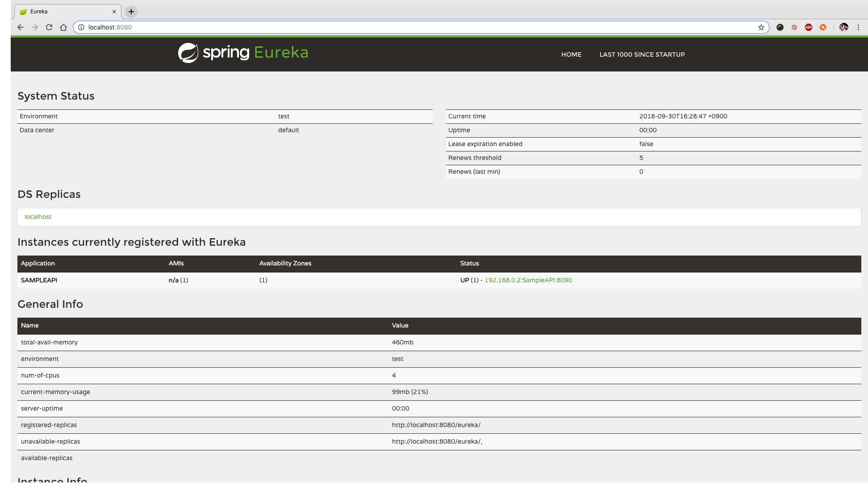The width and height of the screenshot is (868, 495).
Task: View site information icon in address bar
Action: click(x=81, y=27)
